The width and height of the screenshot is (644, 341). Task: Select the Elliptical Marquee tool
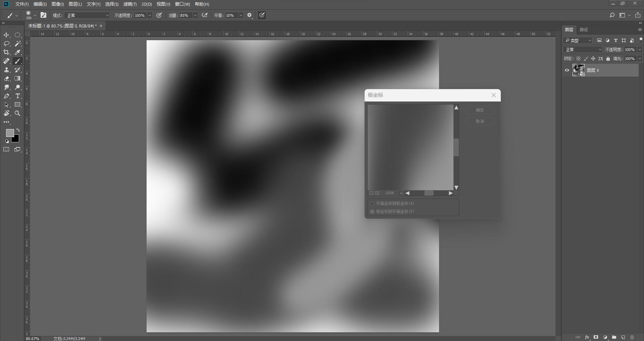pos(17,35)
